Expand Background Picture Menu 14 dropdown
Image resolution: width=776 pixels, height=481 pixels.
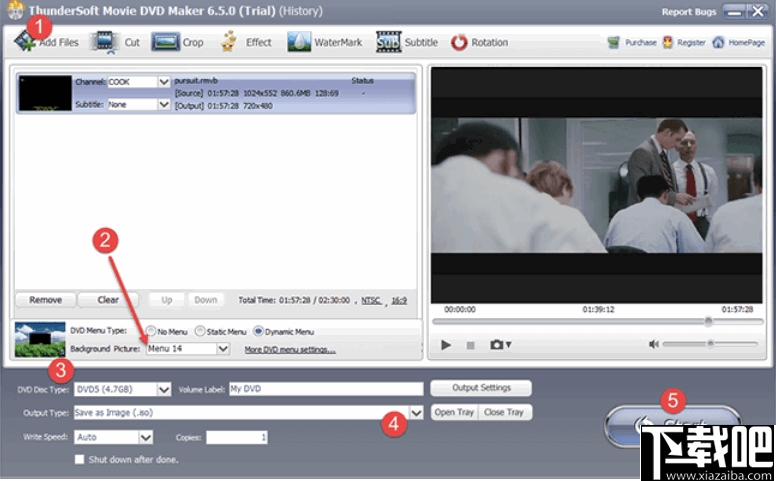point(223,349)
